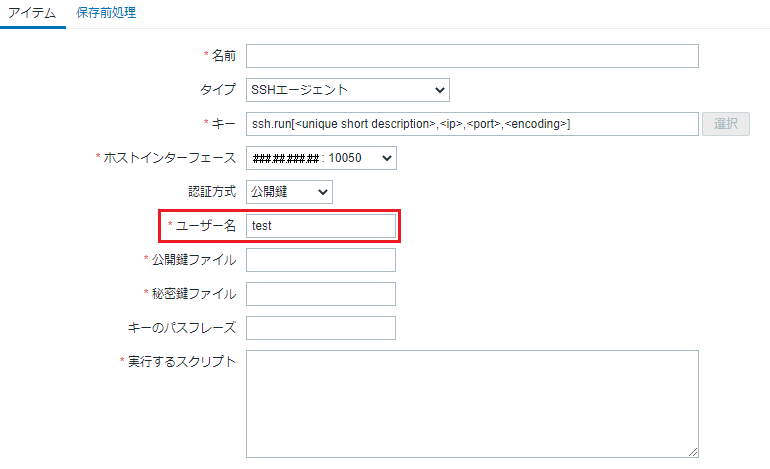Click the ホストインターフェース label text
This screenshot has width=770, height=469.
[x=170, y=158]
